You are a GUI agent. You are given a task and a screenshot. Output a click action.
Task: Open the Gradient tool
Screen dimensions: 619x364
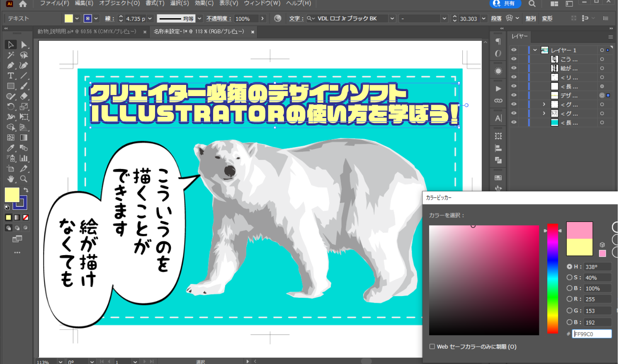point(23,137)
